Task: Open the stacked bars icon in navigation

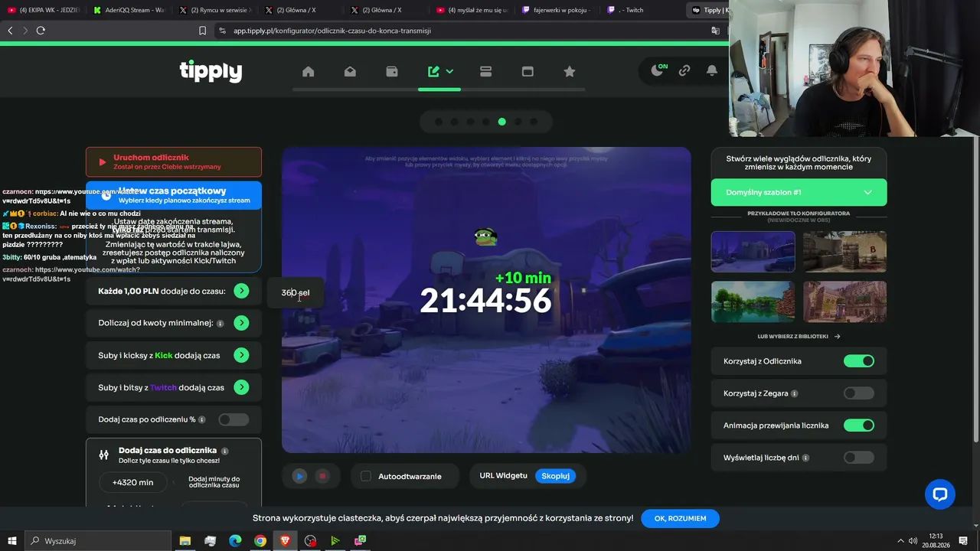Action: 485,71
